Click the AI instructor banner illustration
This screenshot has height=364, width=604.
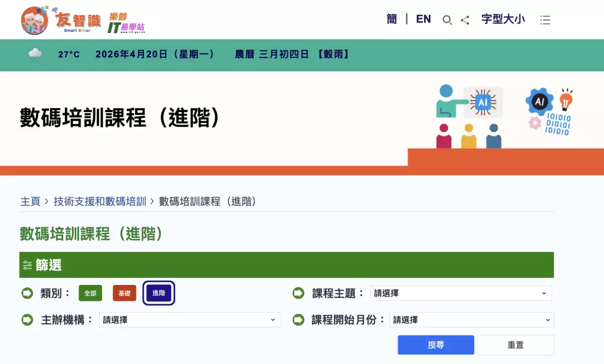(x=470, y=117)
